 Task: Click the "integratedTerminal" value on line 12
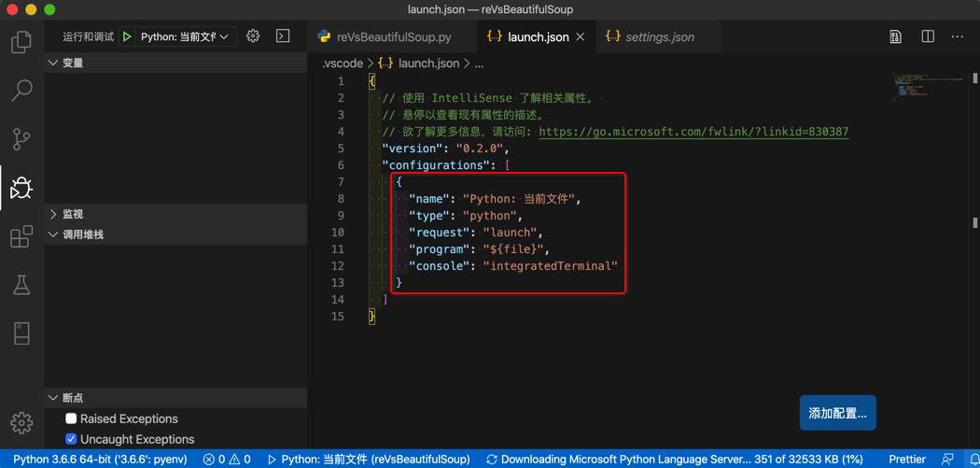(551, 266)
